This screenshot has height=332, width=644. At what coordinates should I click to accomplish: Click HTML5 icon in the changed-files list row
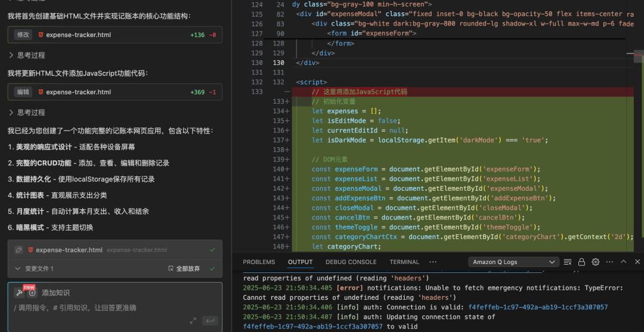coord(30,250)
